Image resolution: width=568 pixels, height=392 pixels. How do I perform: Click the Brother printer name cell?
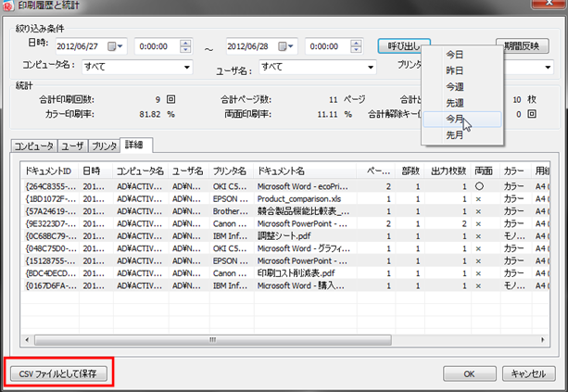(x=231, y=211)
